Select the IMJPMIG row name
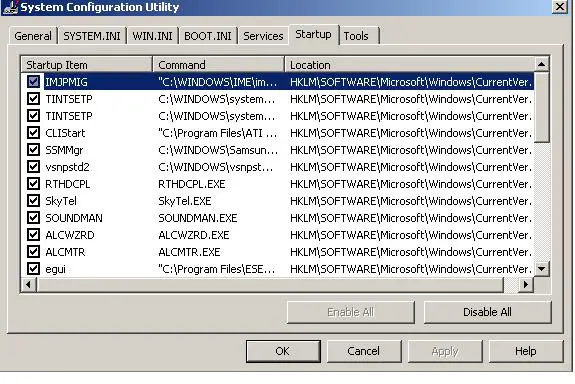 [66, 82]
